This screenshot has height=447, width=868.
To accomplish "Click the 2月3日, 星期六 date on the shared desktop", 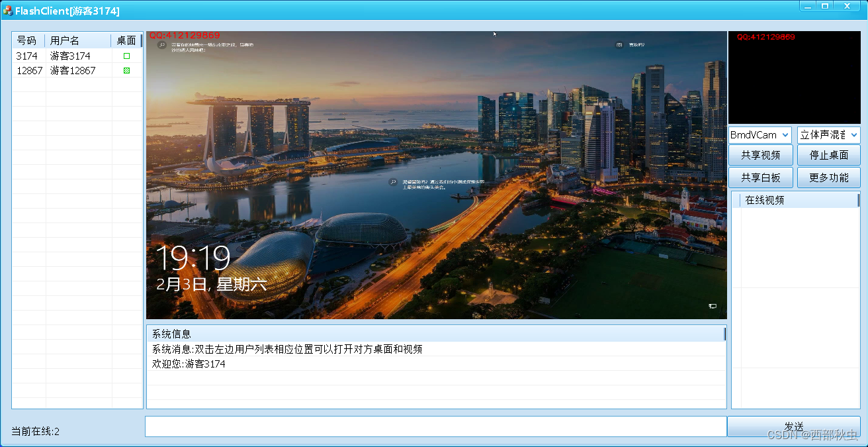I will (211, 285).
